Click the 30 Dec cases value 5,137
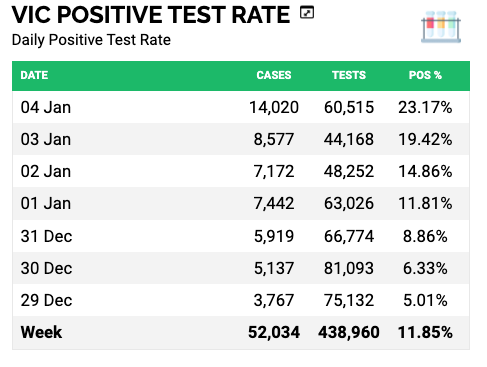 click(274, 268)
